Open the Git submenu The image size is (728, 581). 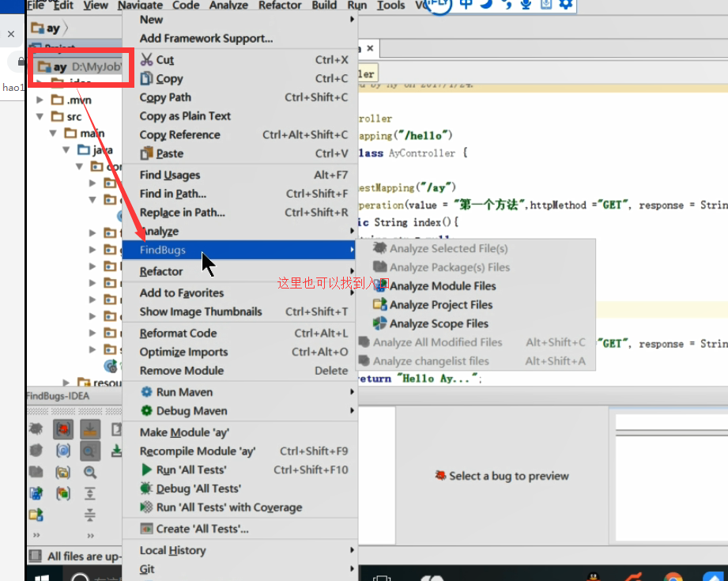pos(240,569)
